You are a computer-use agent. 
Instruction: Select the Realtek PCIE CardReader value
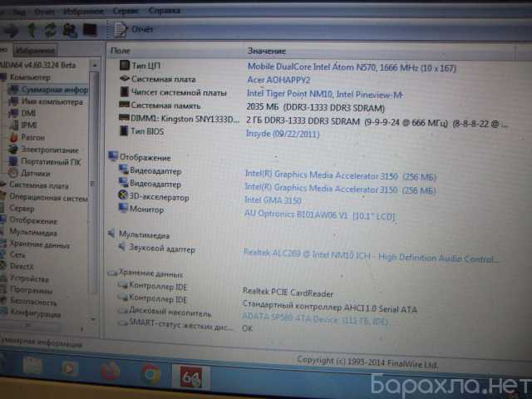coord(288,292)
